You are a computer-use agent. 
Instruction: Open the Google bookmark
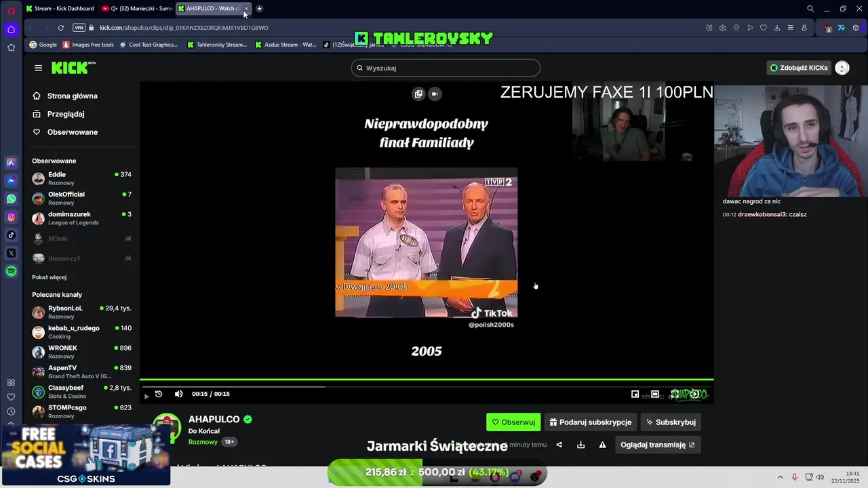click(43, 45)
